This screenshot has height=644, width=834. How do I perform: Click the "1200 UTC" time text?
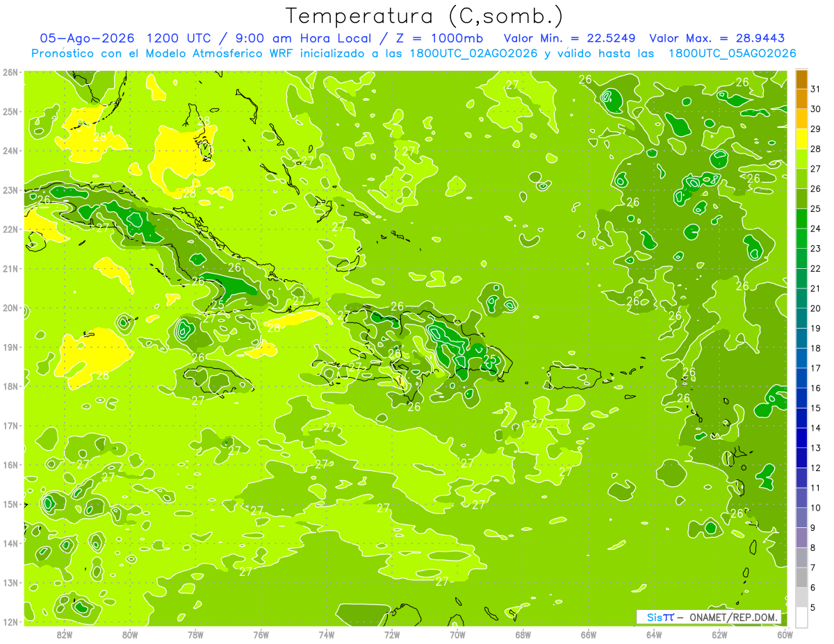click(179, 38)
